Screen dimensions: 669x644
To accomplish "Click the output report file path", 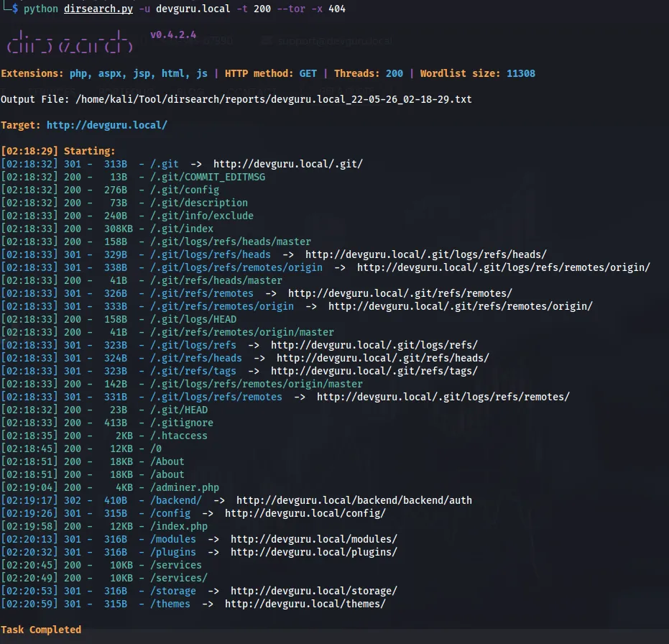I will coord(273,99).
